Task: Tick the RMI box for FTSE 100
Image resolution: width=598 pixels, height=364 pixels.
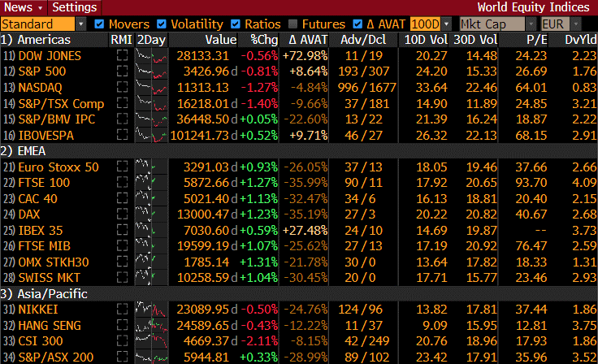Action: (x=122, y=182)
